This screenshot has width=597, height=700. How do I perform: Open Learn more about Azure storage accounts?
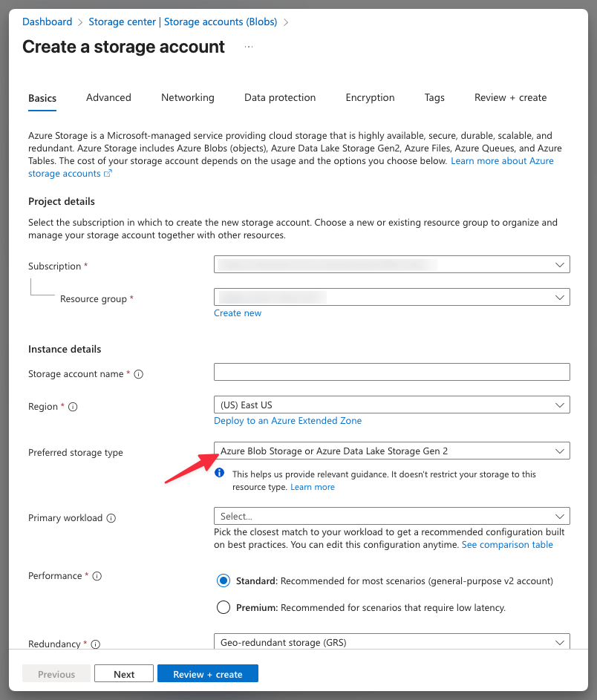tap(502, 161)
